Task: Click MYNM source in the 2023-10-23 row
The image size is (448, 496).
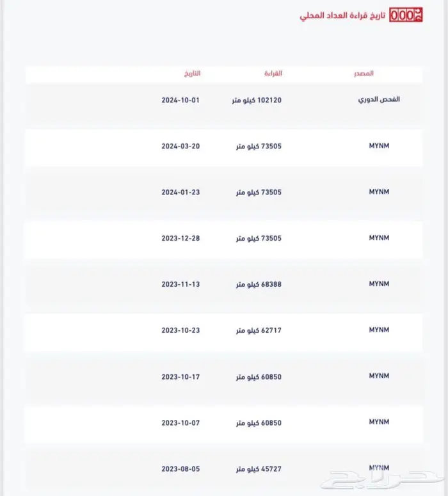Action: point(379,330)
